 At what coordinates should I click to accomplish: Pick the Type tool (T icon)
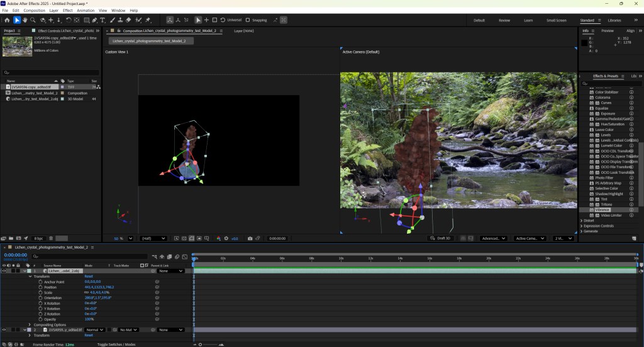(103, 20)
